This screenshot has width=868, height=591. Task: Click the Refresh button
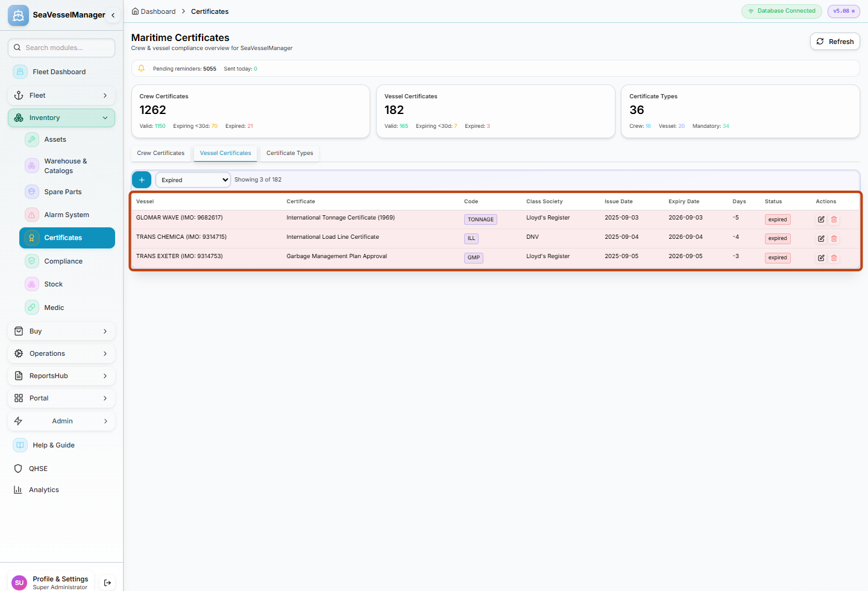[x=835, y=42]
